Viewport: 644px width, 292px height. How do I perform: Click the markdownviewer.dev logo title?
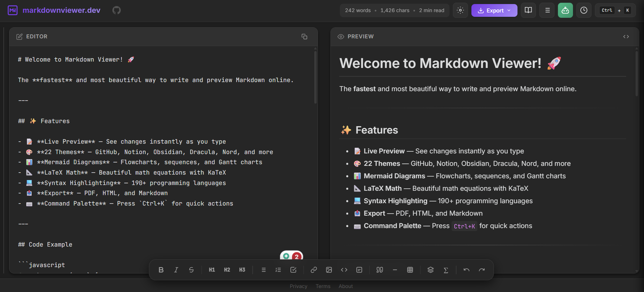tap(62, 10)
